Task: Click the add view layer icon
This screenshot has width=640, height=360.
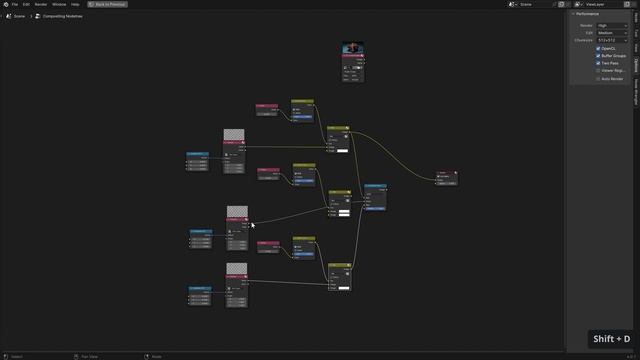Action: [x=627, y=4]
